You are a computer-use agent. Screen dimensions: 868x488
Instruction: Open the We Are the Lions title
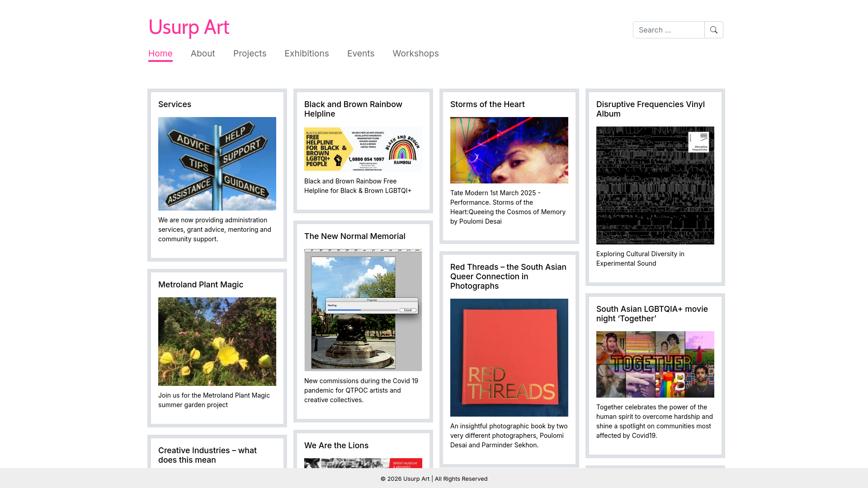click(x=336, y=446)
